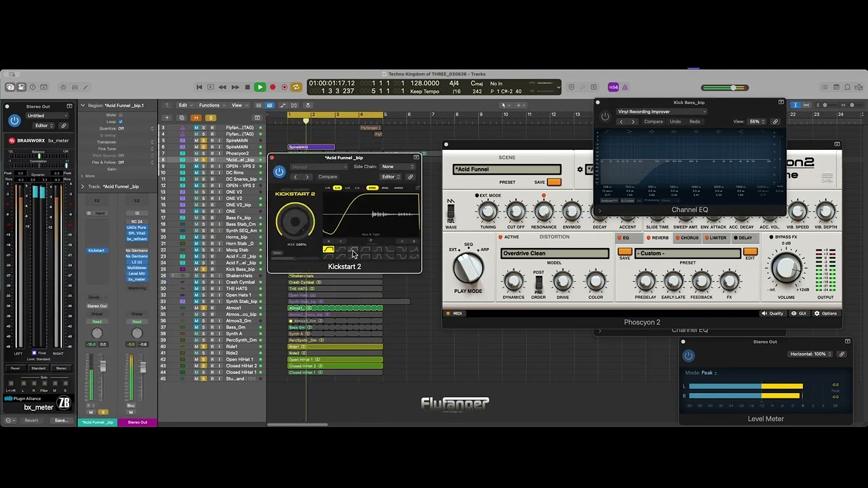868x488 pixels.
Task: Toggle the yellow Cycle button in transport
Action: point(296,87)
